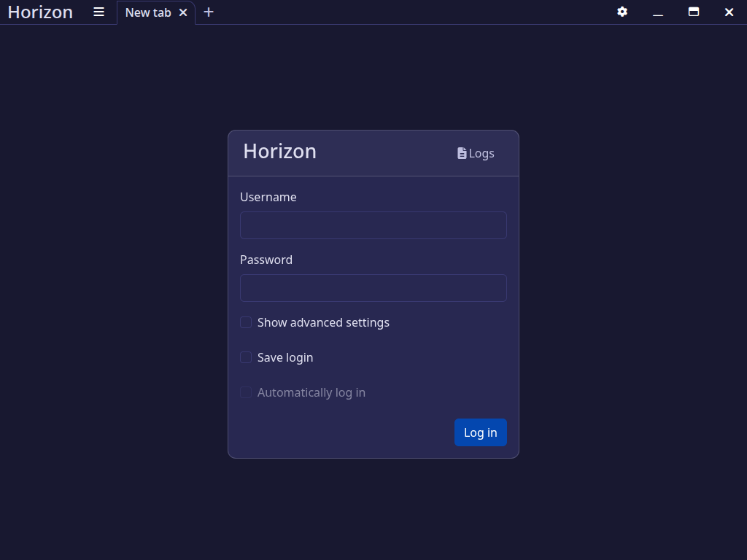
Task: Enable the Show advanced settings checkbox
Action: 246,322
